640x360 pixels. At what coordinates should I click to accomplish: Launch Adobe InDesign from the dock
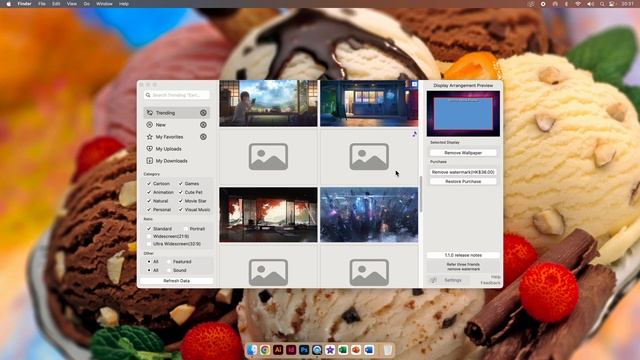click(x=291, y=350)
